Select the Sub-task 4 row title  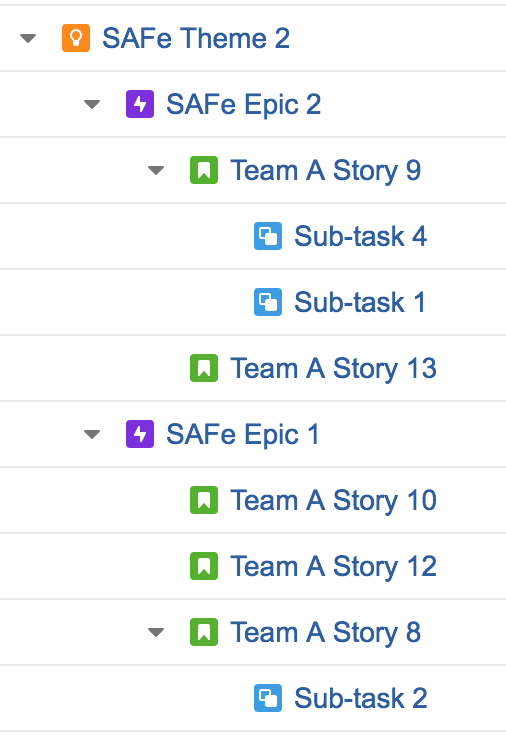(x=361, y=236)
